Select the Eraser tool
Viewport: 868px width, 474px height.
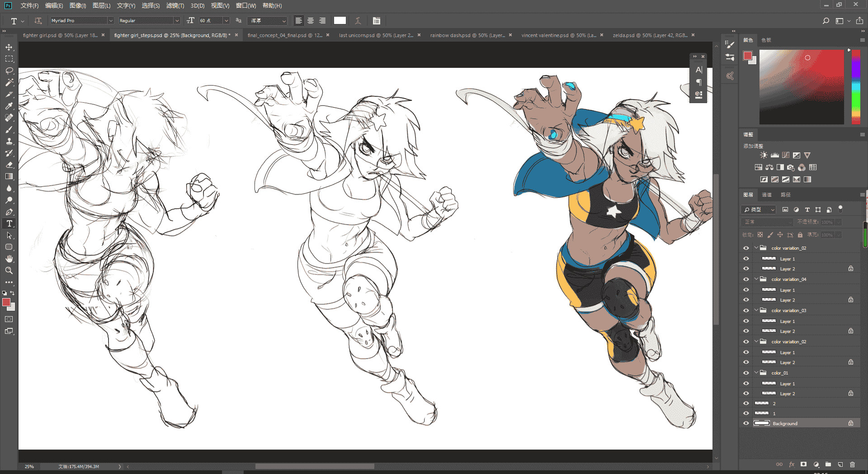pos(9,165)
